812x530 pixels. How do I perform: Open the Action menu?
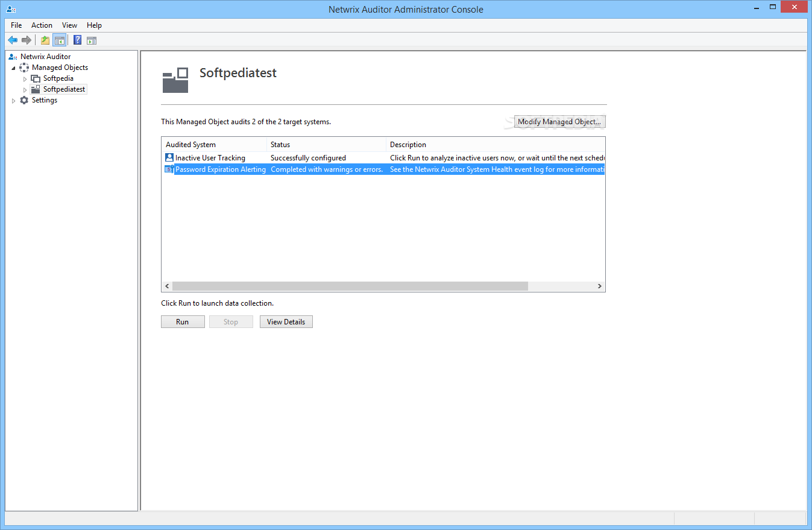point(42,25)
